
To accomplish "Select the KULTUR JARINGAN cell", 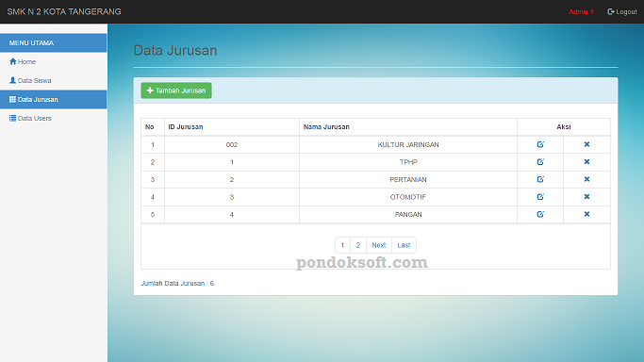I will (408, 144).
